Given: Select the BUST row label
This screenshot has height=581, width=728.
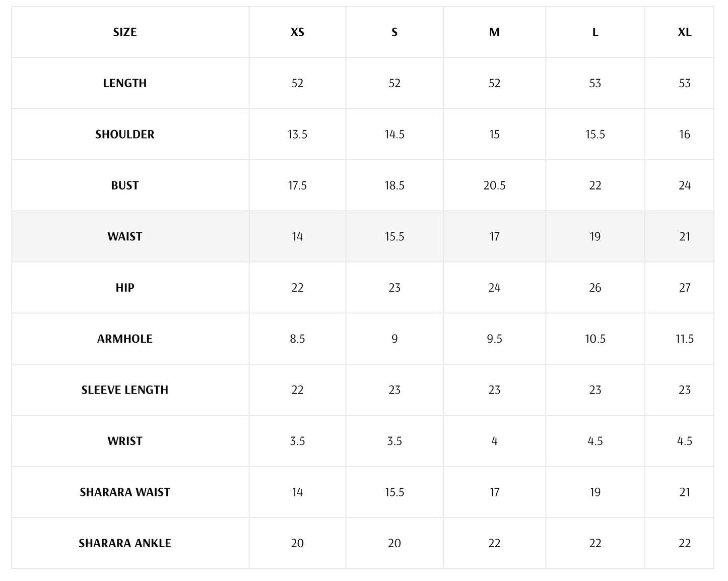Looking at the screenshot, I should (124, 185).
